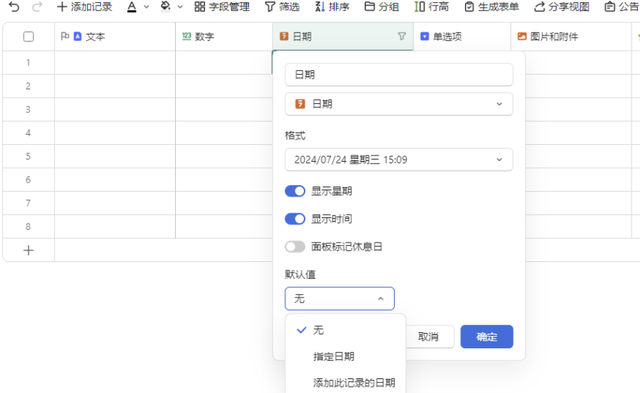
Task: Open the font color A tool
Action: point(132,7)
